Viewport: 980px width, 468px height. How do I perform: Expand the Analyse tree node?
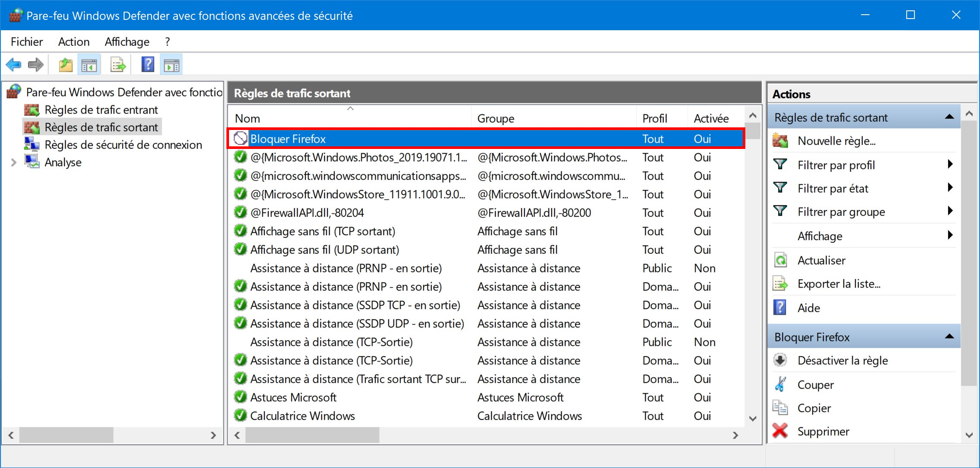13,162
